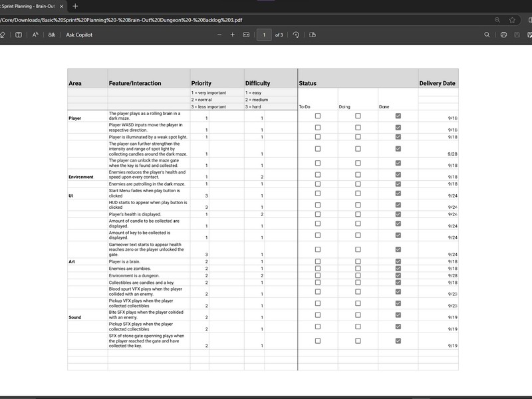
Task: Toggle Done checkbox for 'Enemies are zombies.'
Action: click(398, 269)
